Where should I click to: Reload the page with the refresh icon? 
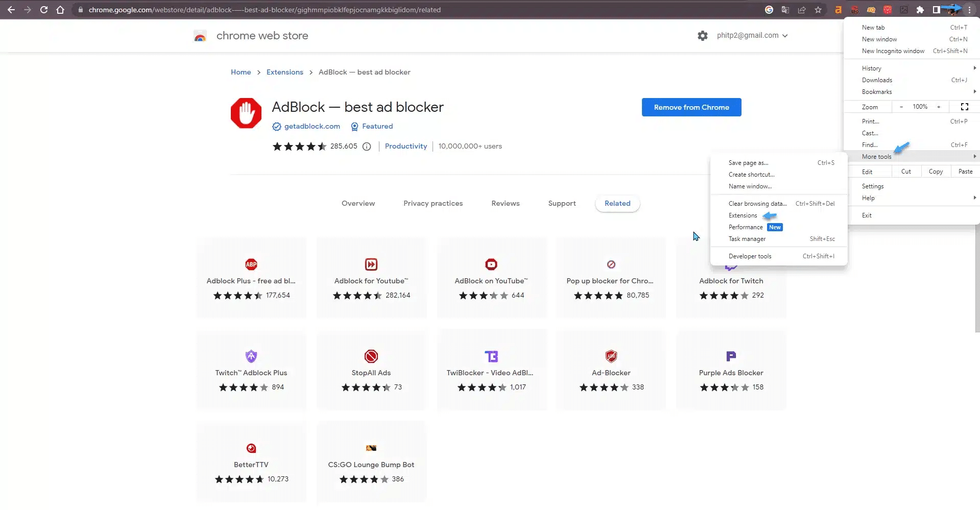(x=44, y=10)
